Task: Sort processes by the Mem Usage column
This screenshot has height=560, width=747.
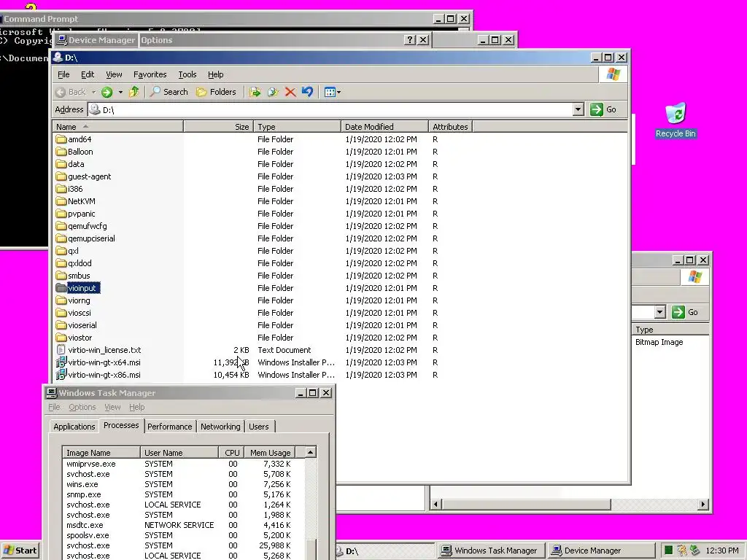Action: click(x=270, y=452)
